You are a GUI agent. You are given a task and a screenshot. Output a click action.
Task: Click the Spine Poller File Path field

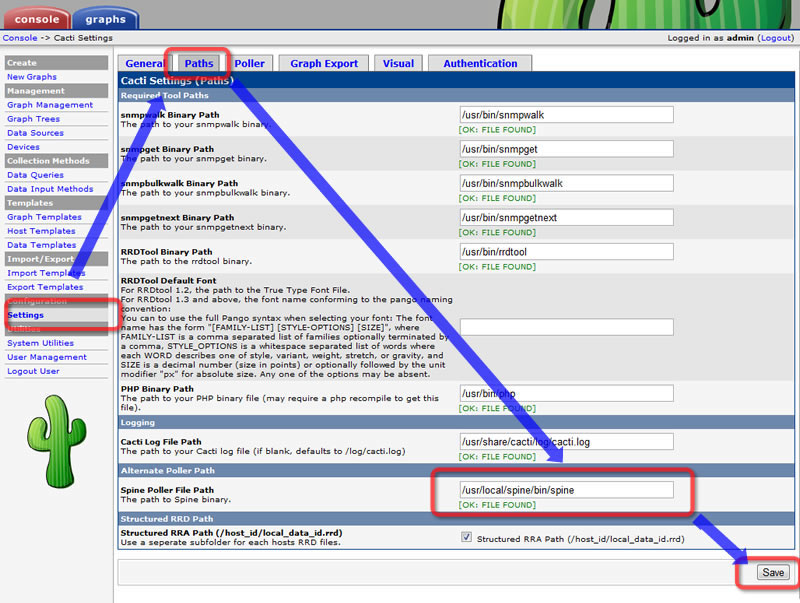click(566, 490)
